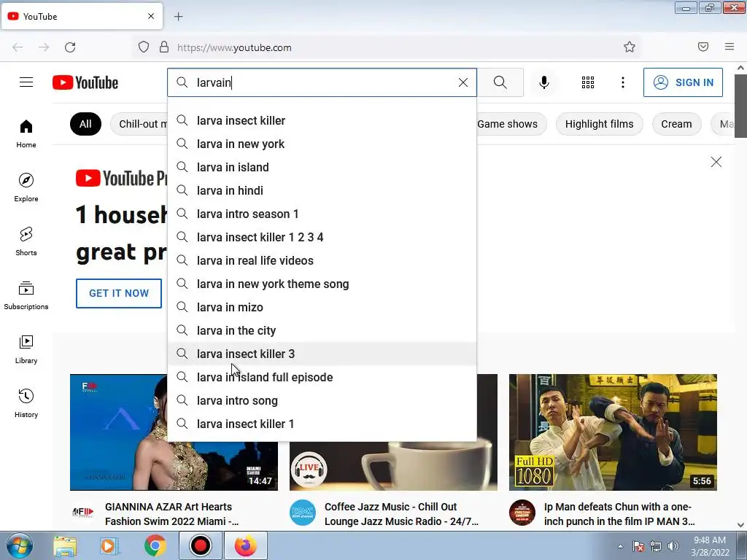Select the Cream filter chip
The image size is (747, 560).
click(676, 124)
